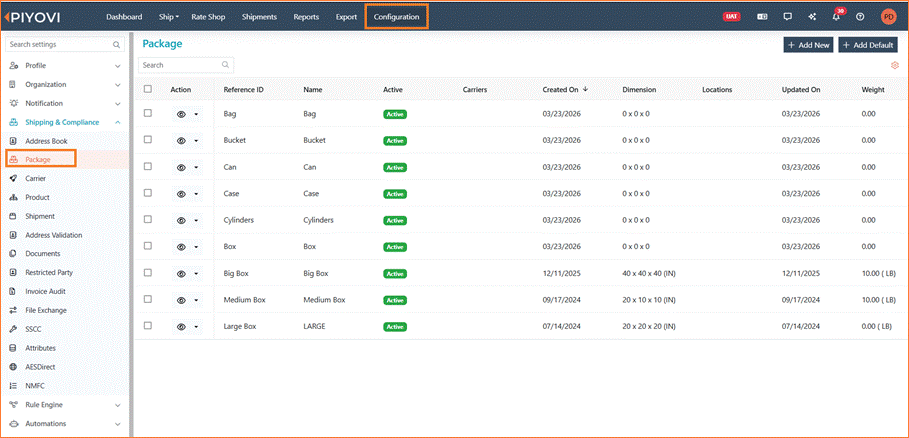This screenshot has height=438, width=909.
Task: Toggle the select-all checkbox in table header
Action: click(148, 89)
